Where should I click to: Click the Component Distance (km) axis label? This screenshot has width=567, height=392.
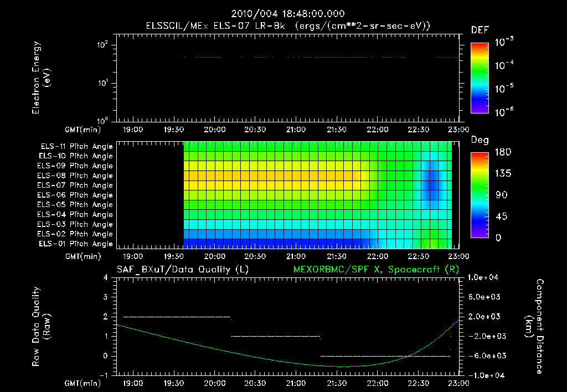click(x=534, y=326)
